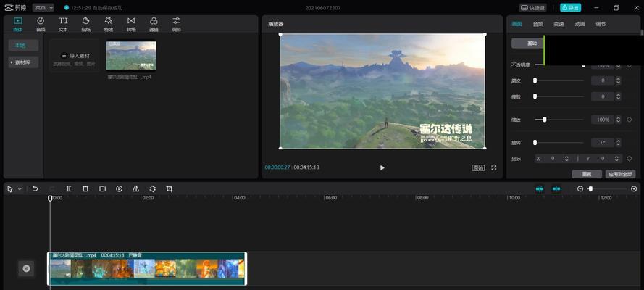Click the X coordinate input field
The image size is (644, 290).
pyautogui.click(x=553, y=158)
